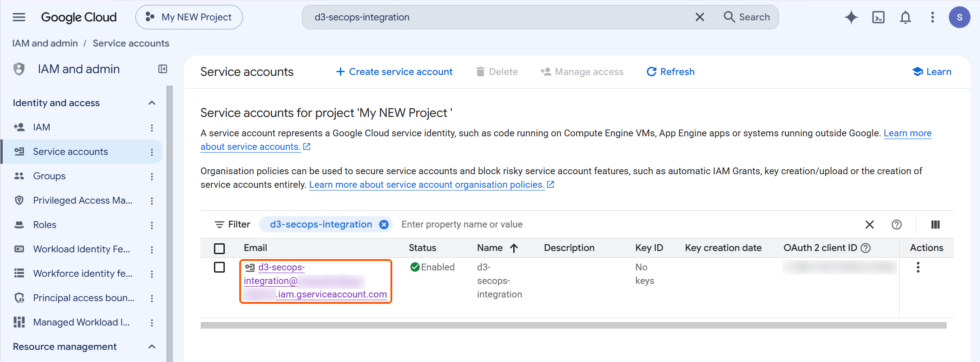Click the IAM and admin shield icon
The height and width of the screenshot is (362, 980).
click(19, 69)
